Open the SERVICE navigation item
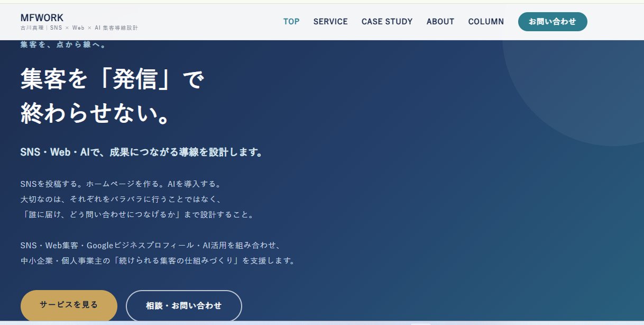This screenshot has width=644, height=325. 330,22
